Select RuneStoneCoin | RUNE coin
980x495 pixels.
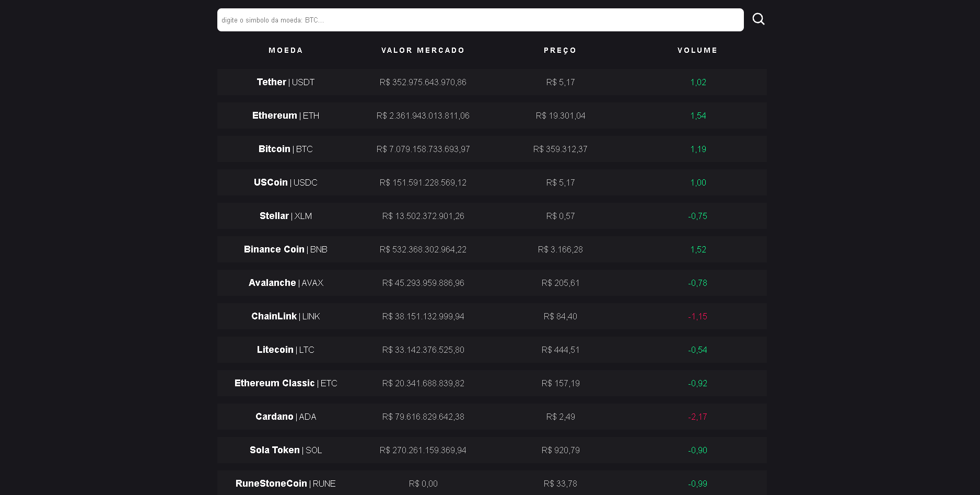point(286,484)
